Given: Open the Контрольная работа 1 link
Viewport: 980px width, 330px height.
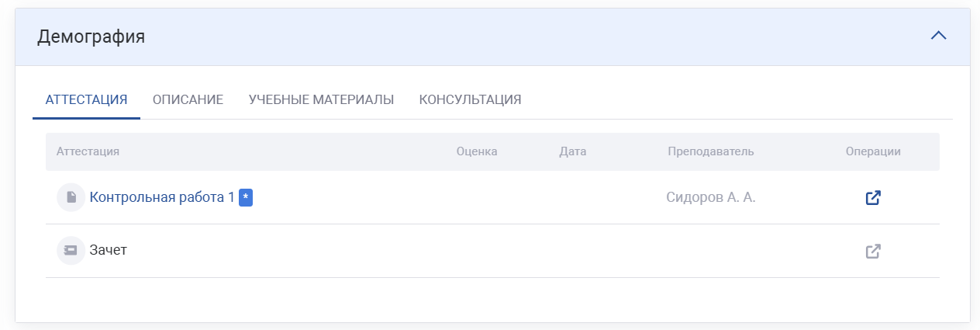Looking at the screenshot, I should tap(162, 197).
